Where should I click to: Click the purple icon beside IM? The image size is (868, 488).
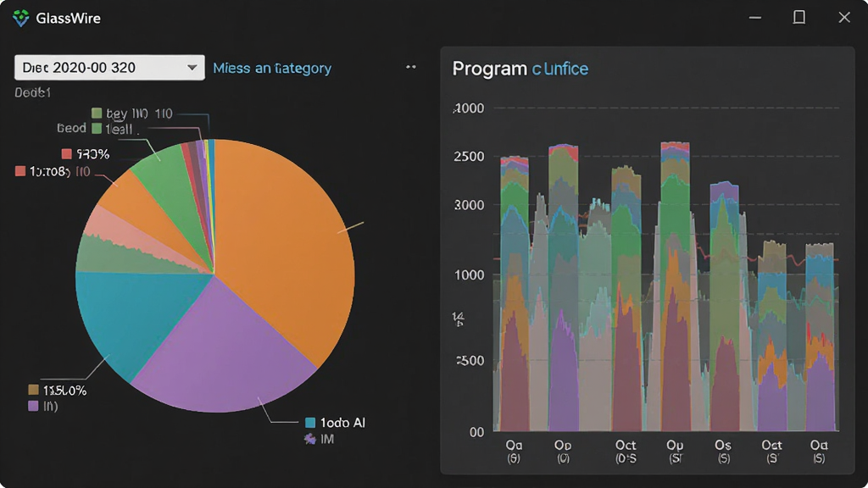coord(310,439)
